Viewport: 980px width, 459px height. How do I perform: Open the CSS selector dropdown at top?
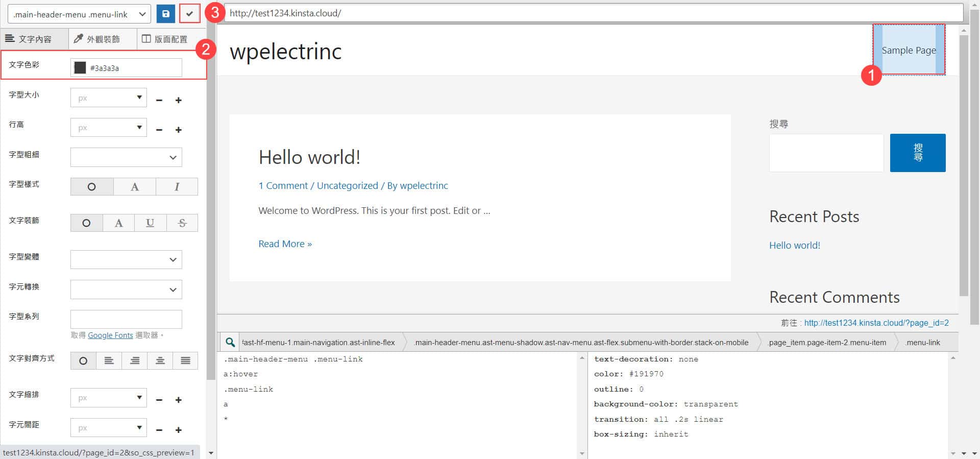(79, 14)
